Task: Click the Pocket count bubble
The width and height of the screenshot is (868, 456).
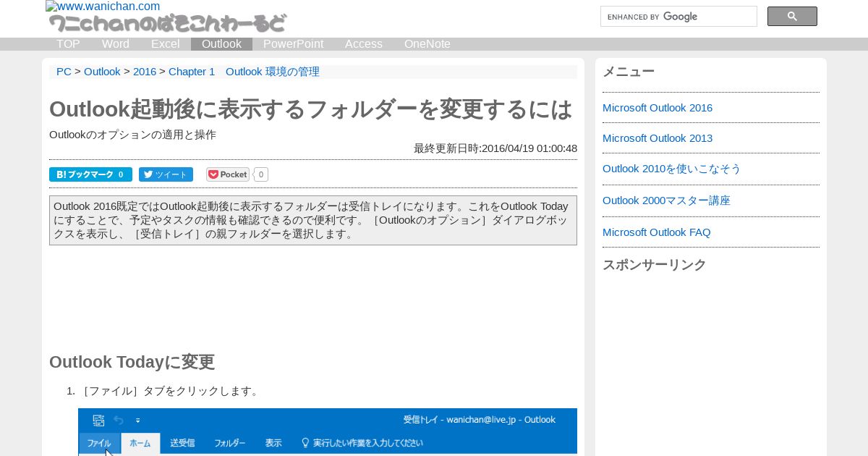Action: click(261, 174)
